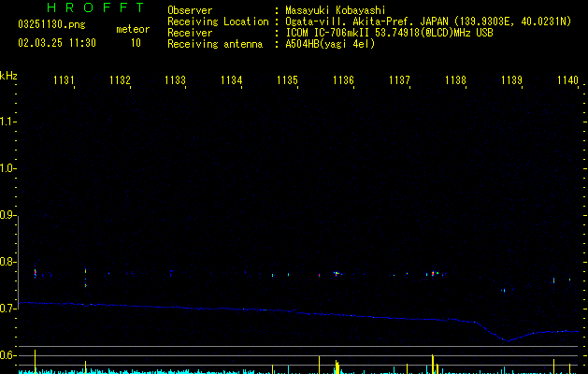Click the Receiving Location label
Image resolution: width=588 pixels, height=374 pixels.
coord(218,22)
